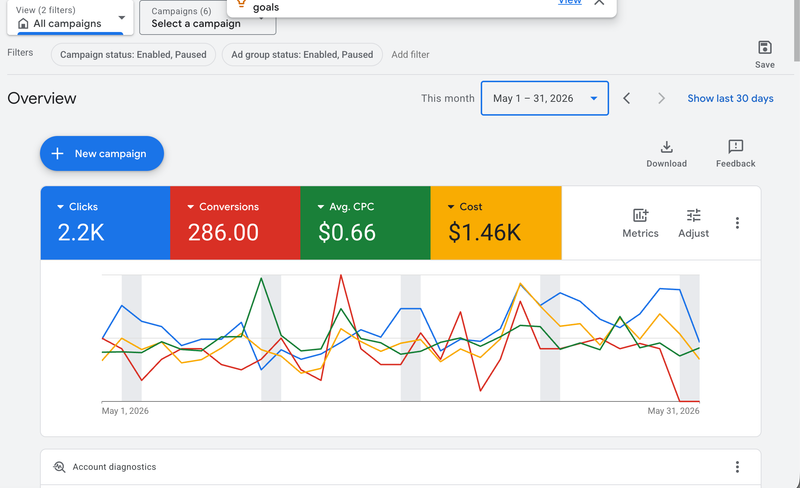Image resolution: width=800 pixels, height=488 pixels.
Task: Click the lightbulb icon in goals banner
Action: pyautogui.click(x=241, y=5)
